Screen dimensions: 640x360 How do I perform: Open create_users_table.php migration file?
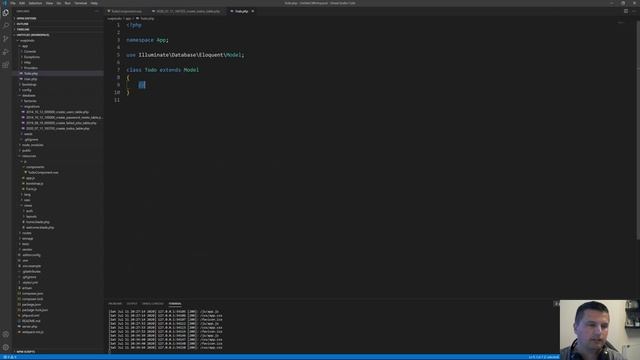click(x=58, y=112)
